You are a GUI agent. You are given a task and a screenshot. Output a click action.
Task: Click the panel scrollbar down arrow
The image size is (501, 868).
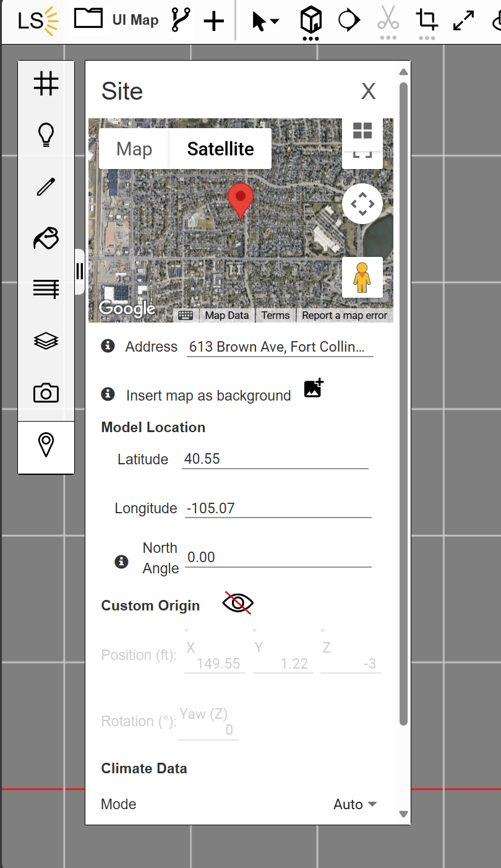[403, 814]
